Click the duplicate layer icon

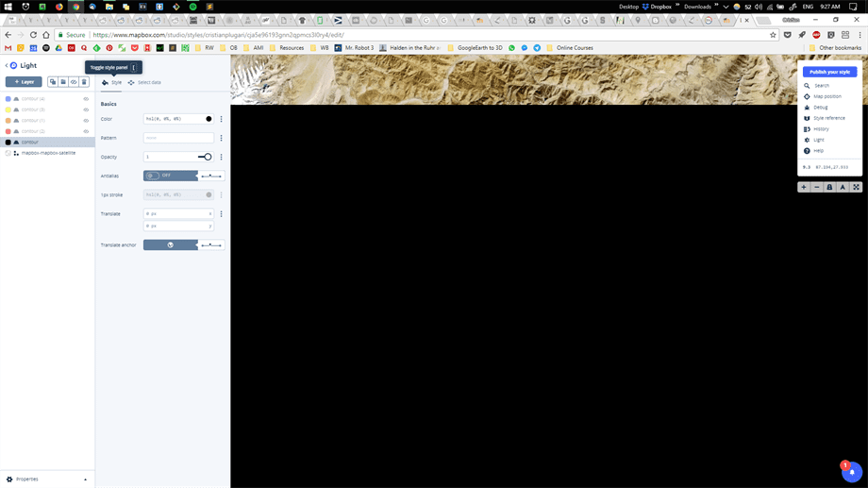[53, 82]
